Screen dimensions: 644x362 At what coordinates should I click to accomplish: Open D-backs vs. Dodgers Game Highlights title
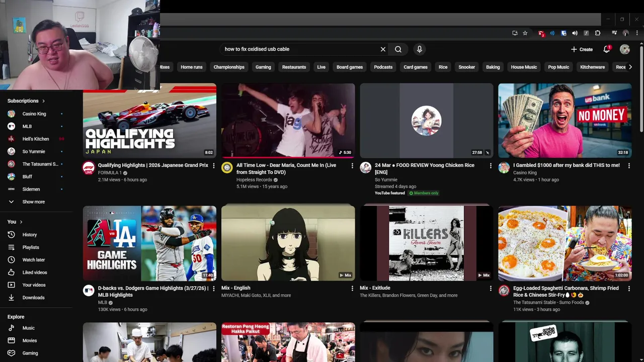[153, 292]
